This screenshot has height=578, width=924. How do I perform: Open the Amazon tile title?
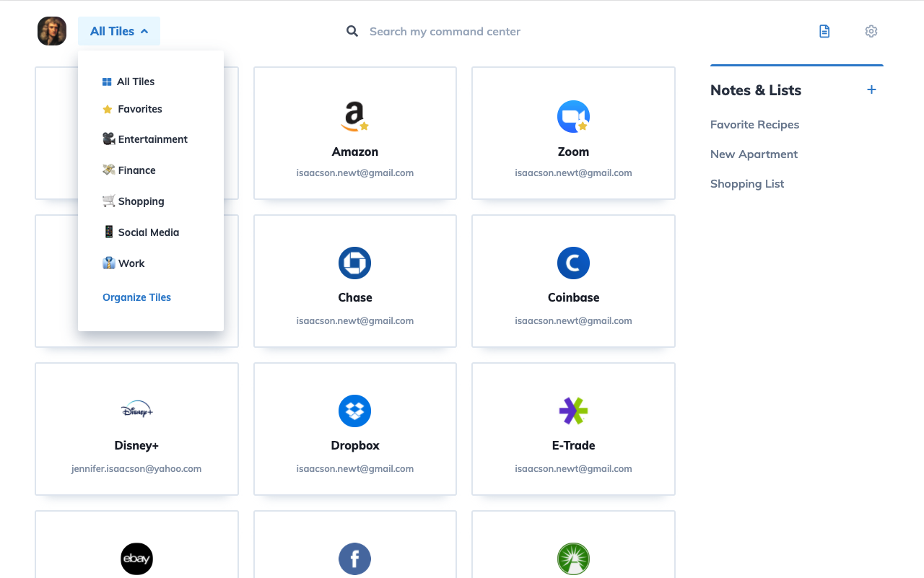[354, 152]
